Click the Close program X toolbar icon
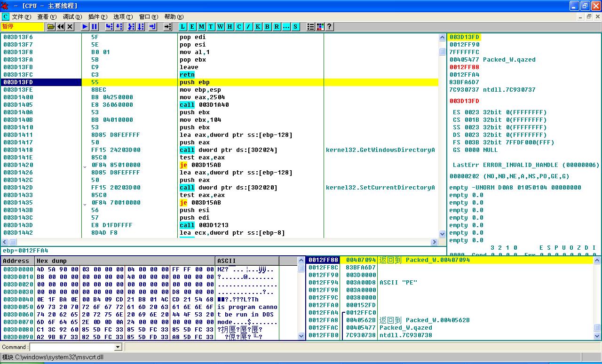Image resolution: width=602 pixels, height=364 pixels. point(70,27)
